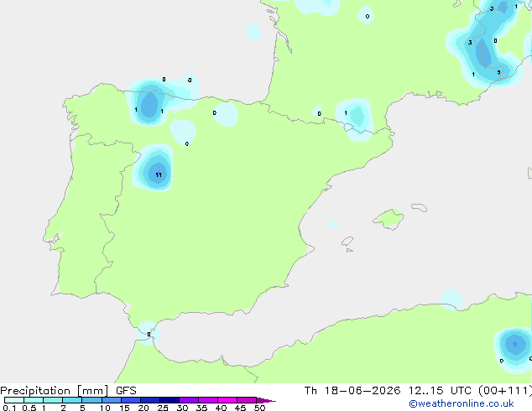The height and width of the screenshot is (411, 532).
Task: Click the legend arrow tip above 50 mm
Action: click(x=266, y=400)
